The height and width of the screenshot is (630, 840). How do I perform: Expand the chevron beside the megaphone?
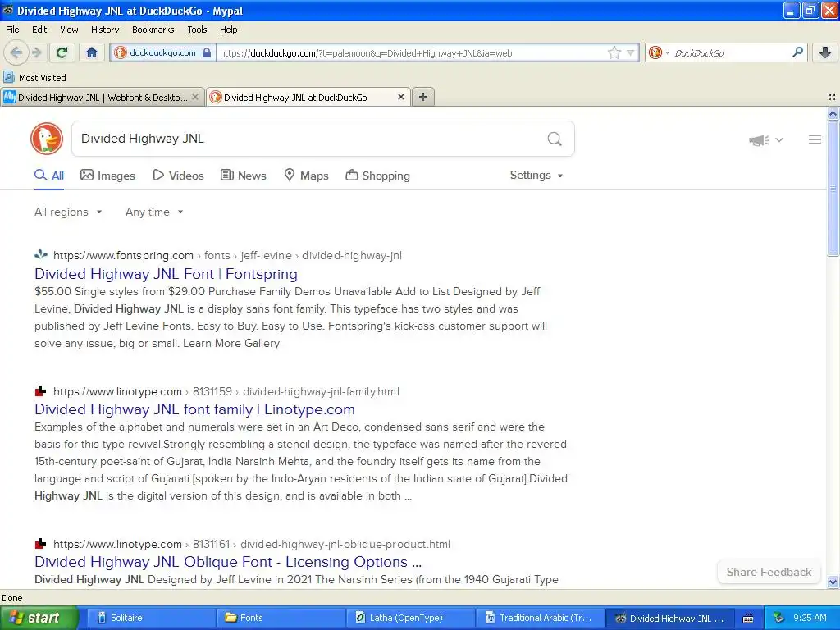click(x=779, y=139)
